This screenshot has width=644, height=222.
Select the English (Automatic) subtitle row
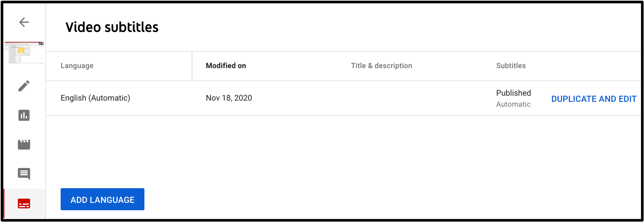tap(95, 98)
